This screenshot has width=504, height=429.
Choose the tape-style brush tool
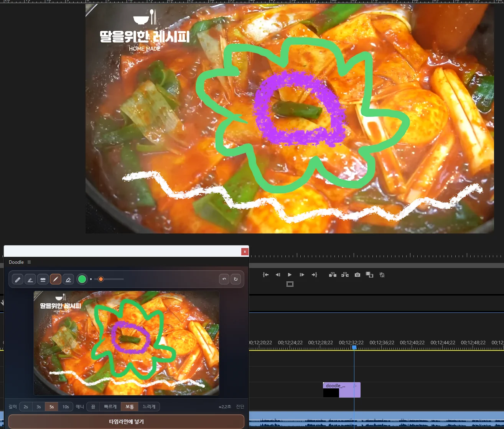[x=43, y=279]
